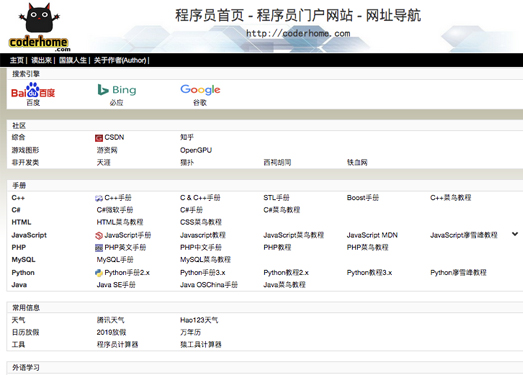Open 读出来 in the navigation bar
The height and width of the screenshot is (375, 523).
[41, 60]
